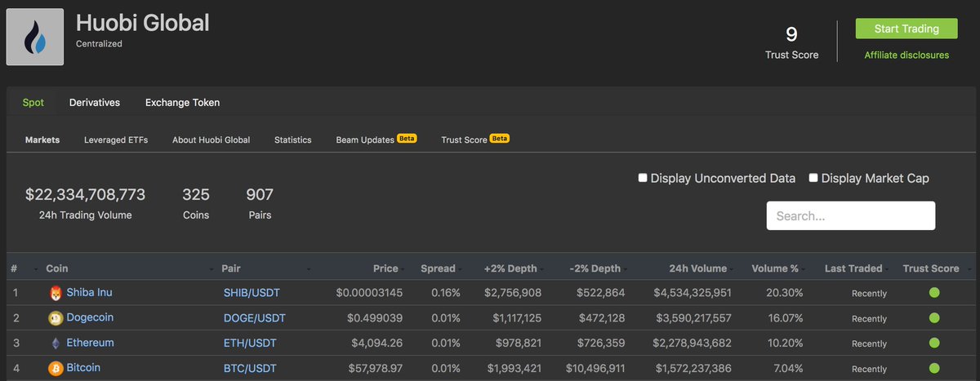
Task: Click Shiba Inu spread value 0.16%
Action: [x=447, y=293]
